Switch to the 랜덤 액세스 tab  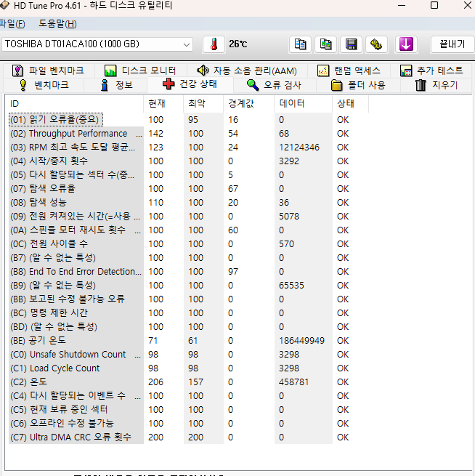tap(349, 70)
